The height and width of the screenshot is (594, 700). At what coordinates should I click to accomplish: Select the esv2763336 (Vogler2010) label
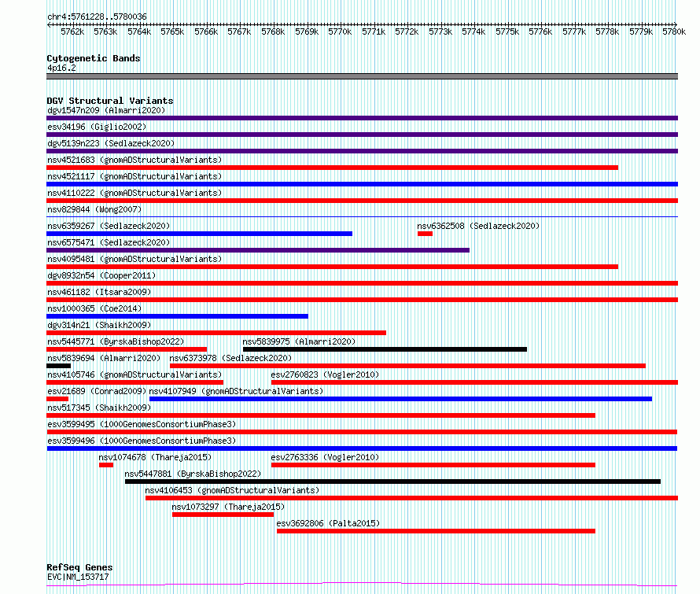325,457
